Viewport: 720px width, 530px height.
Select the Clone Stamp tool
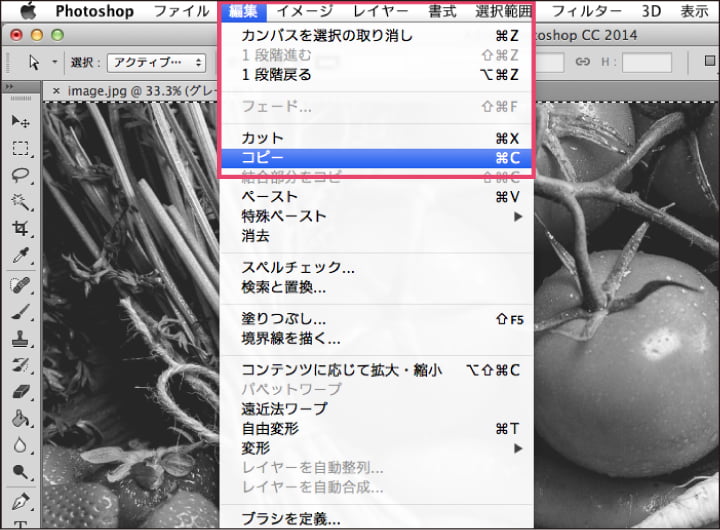(20, 339)
